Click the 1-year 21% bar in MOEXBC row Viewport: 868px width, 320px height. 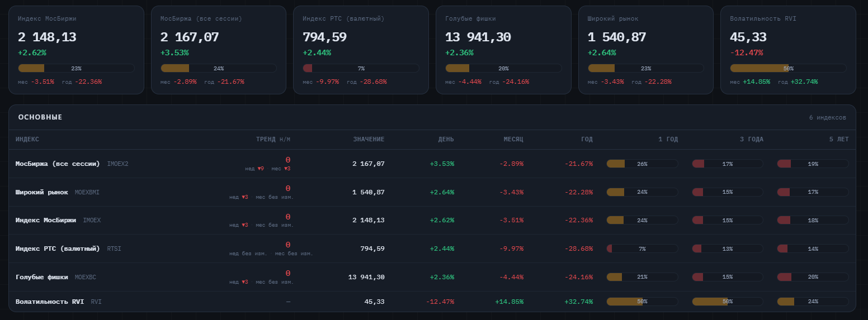tap(642, 277)
